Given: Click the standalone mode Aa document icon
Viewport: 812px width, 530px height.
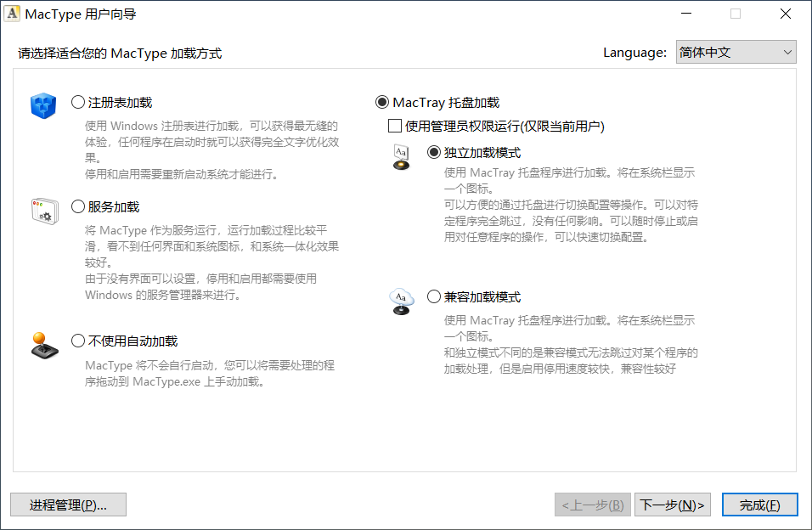Looking at the screenshot, I should point(402,157).
